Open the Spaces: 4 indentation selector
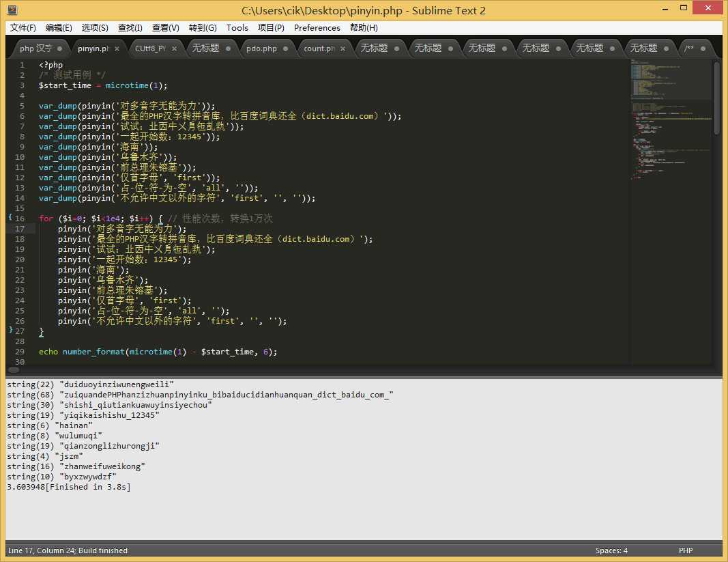The width and height of the screenshot is (728, 562). (x=611, y=550)
